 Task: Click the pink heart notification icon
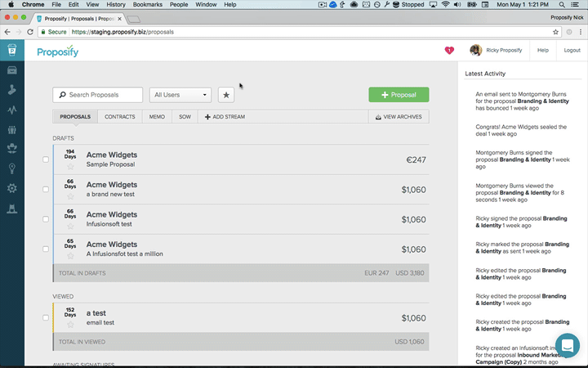449,51
